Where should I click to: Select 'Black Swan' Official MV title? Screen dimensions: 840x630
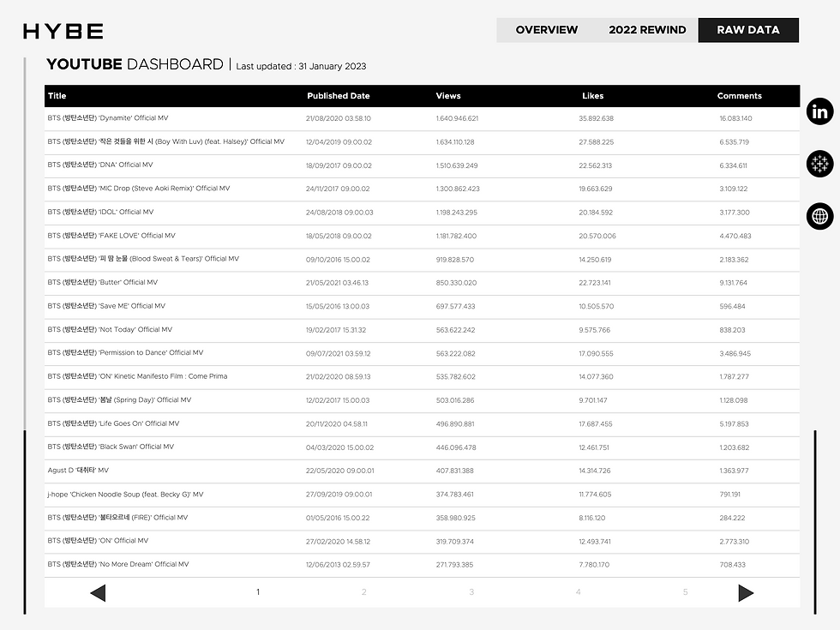[111, 447]
